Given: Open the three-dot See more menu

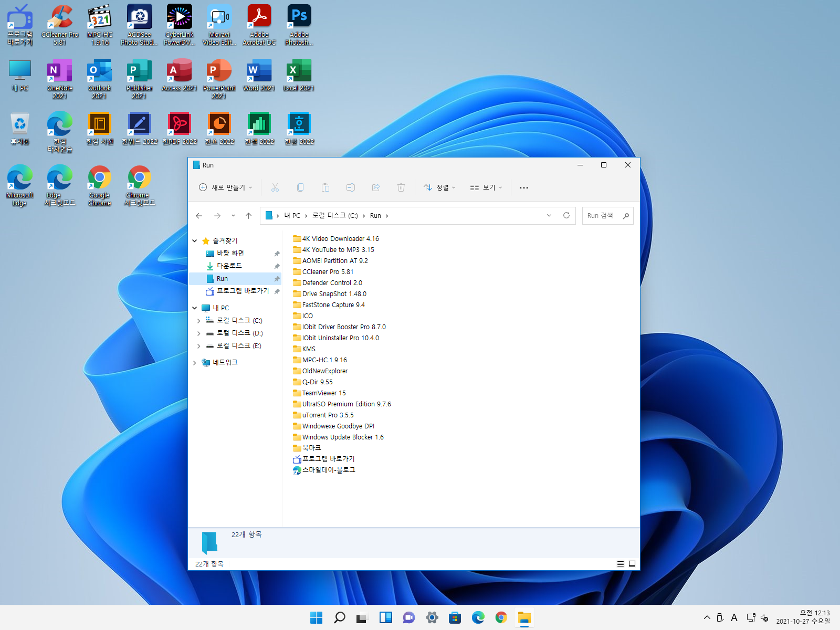Looking at the screenshot, I should [524, 187].
